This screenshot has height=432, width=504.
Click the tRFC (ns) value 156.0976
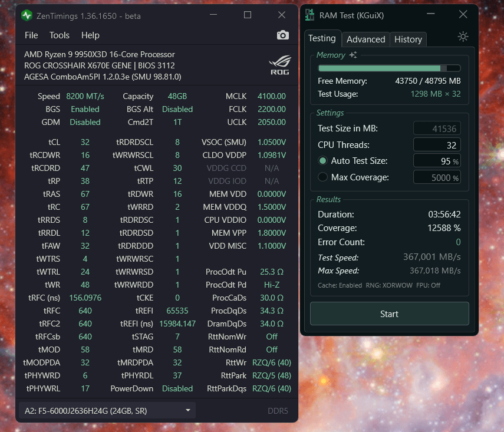[85, 298]
